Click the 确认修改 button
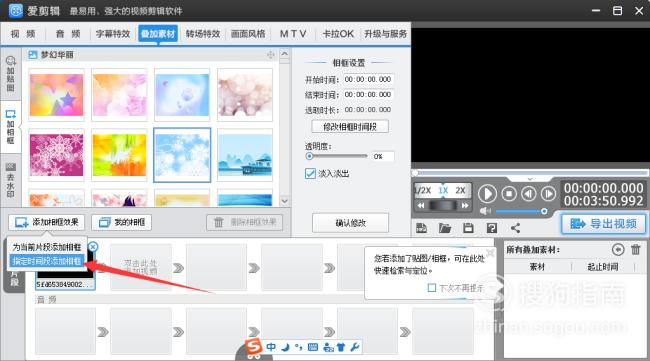This screenshot has width=650, height=361. point(350,223)
